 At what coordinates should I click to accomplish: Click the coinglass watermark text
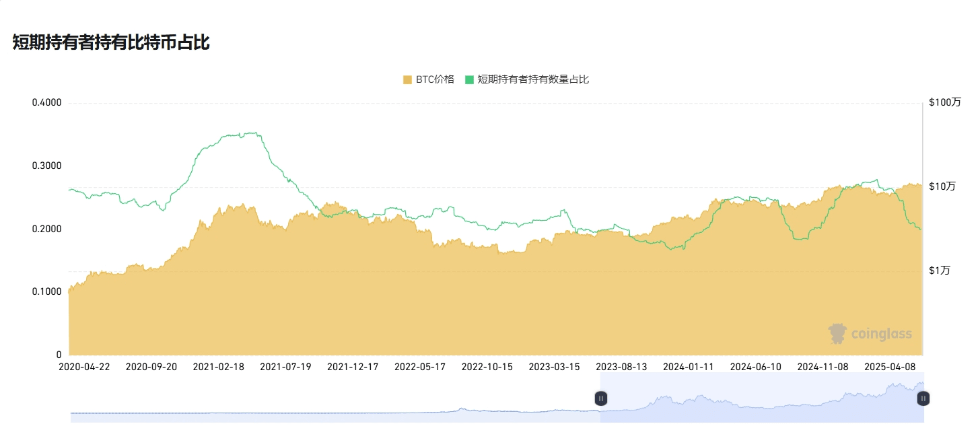(x=882, y=334)
